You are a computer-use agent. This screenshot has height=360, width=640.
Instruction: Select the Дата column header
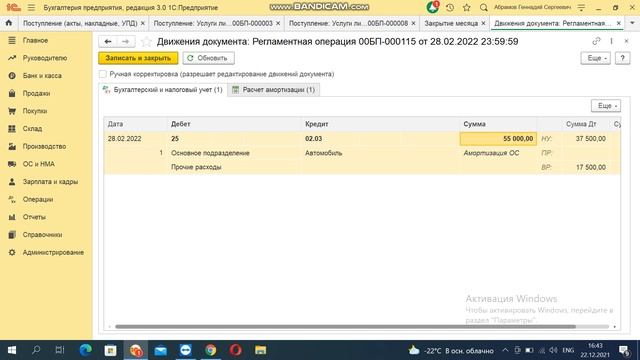coord(136,124)
